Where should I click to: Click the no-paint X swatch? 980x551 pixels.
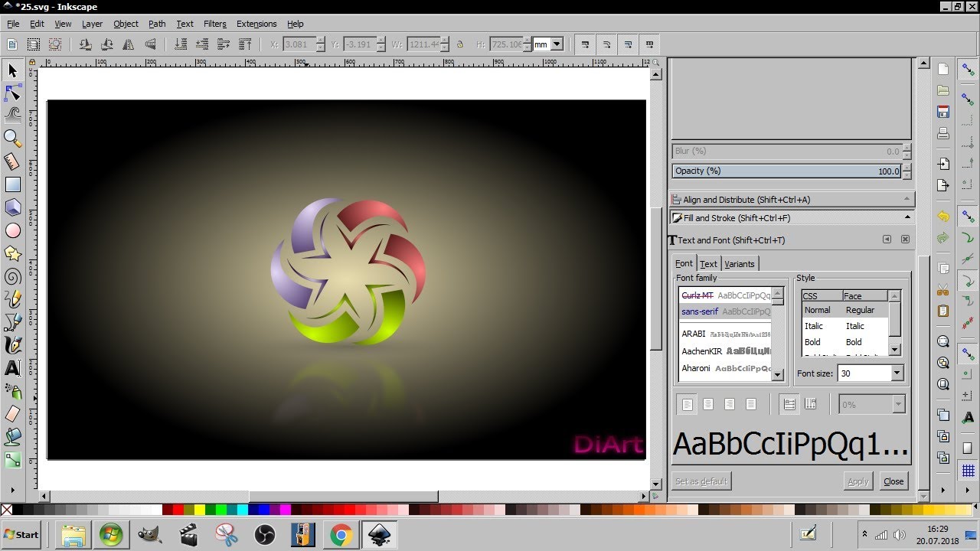[7, 510]
